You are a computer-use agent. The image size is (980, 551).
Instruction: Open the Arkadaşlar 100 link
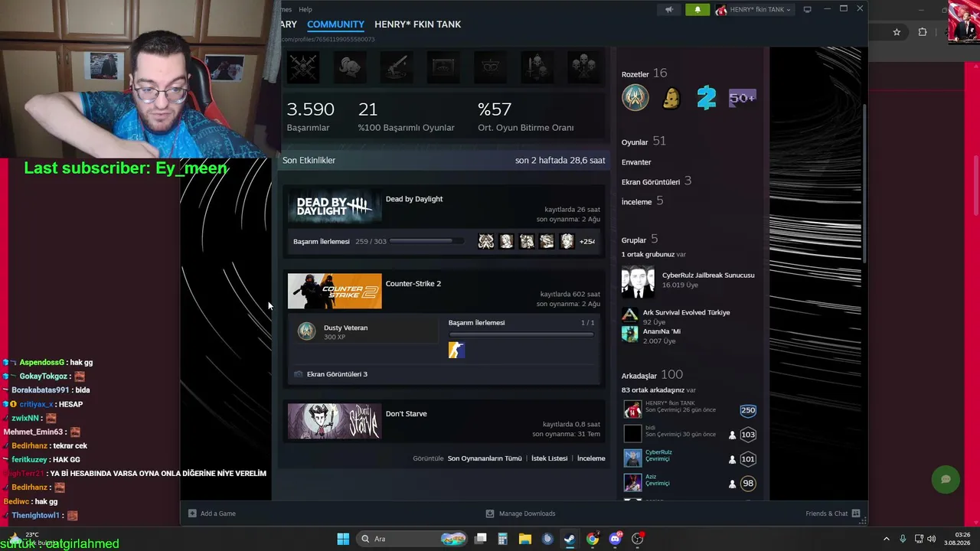(x=652, y=375)
